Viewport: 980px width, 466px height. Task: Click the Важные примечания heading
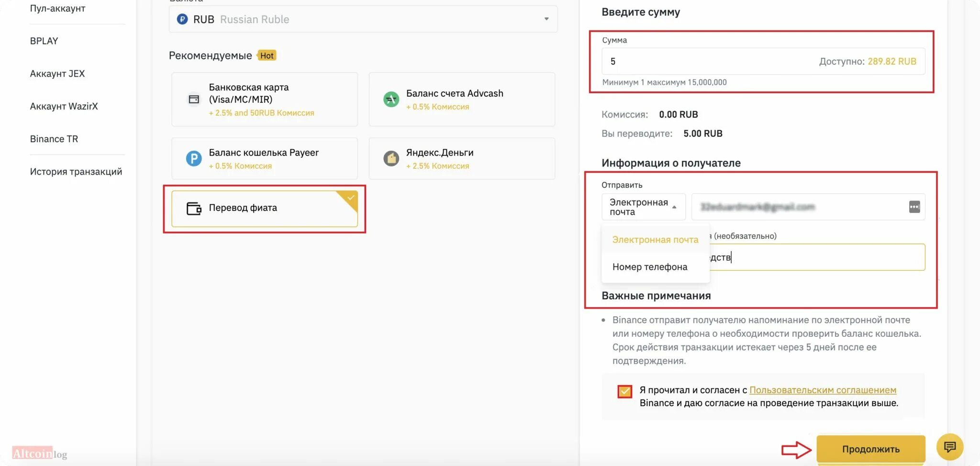point(656,296)
